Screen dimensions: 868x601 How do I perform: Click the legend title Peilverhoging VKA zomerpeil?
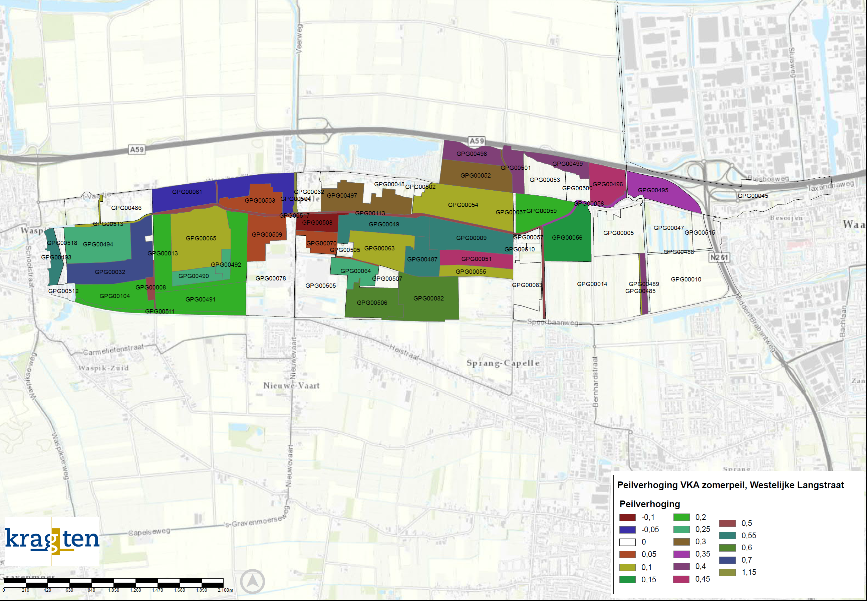coord(731,485)
